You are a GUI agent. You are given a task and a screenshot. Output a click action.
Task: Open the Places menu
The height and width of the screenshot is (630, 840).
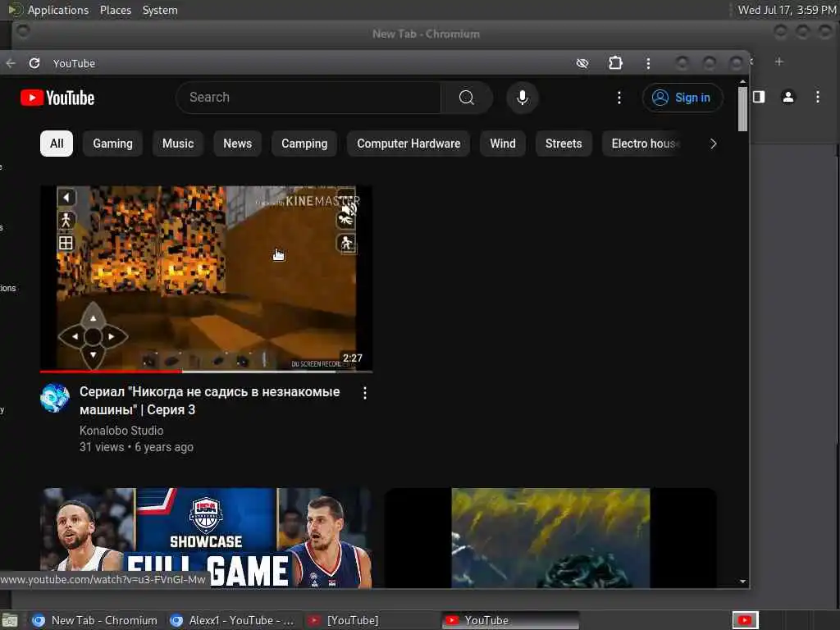[x=116, y=10]
